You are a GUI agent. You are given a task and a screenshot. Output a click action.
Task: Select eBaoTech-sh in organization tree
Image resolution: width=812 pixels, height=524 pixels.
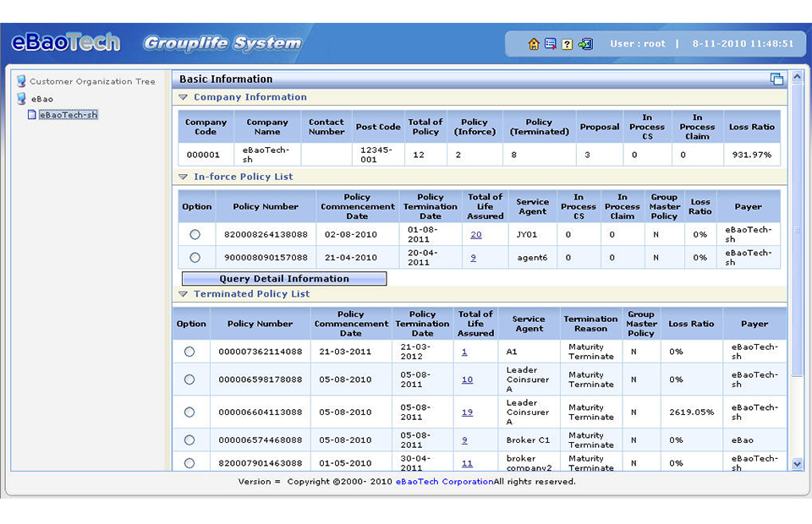click(x=69, y=115)
